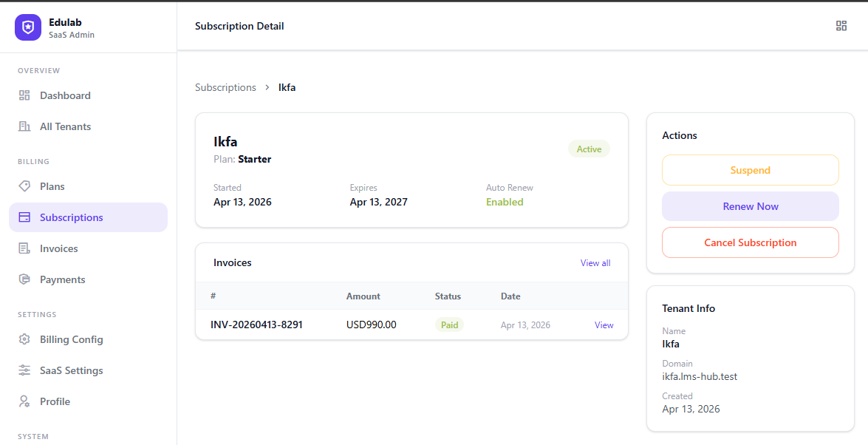Click the top-right grid layout icon
This screenshot has height=445, width=868.
point(841,26)
